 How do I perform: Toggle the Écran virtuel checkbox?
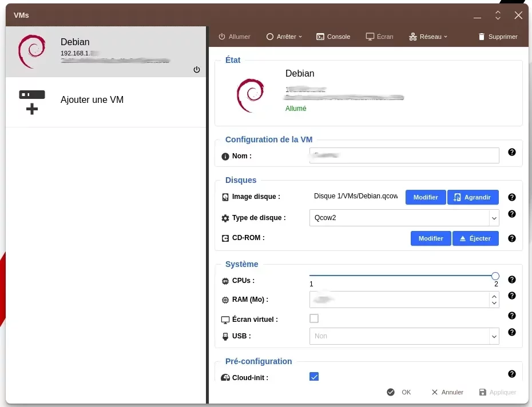[314, 318]
